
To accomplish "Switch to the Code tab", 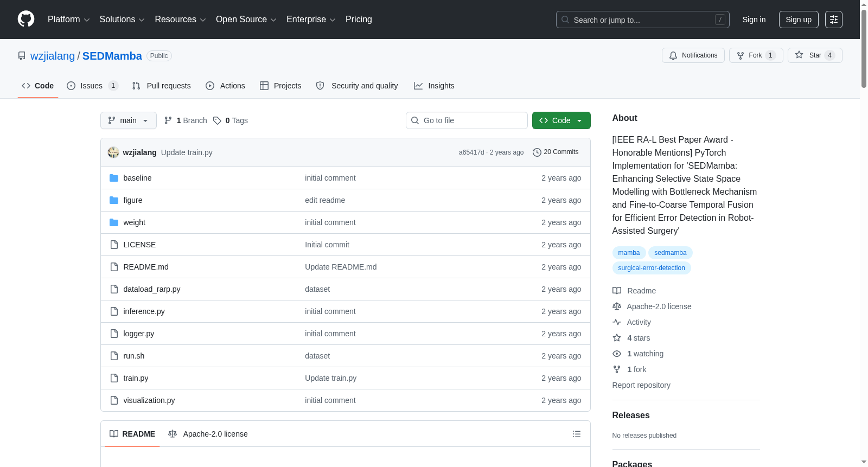I will [x=38, y=86].
